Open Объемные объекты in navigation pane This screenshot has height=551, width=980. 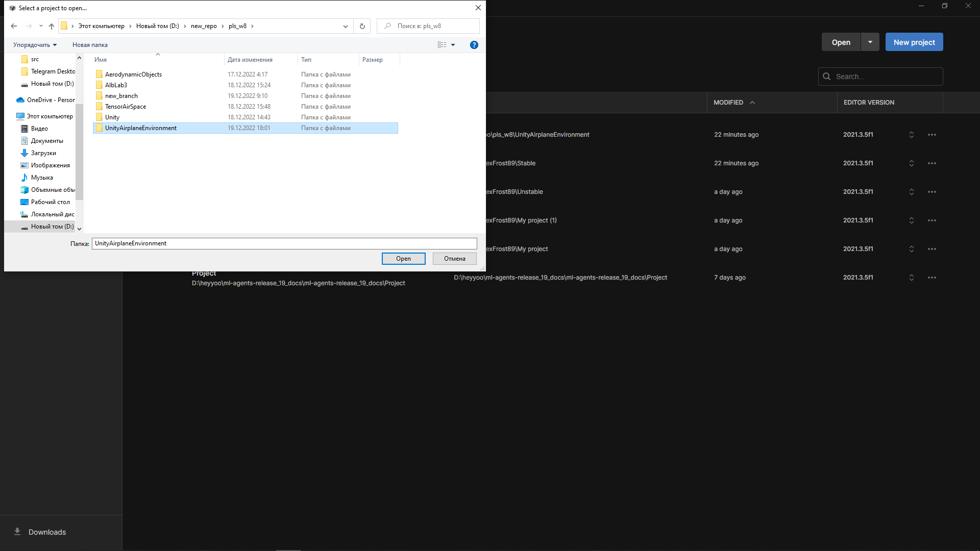tap(48, 190)
